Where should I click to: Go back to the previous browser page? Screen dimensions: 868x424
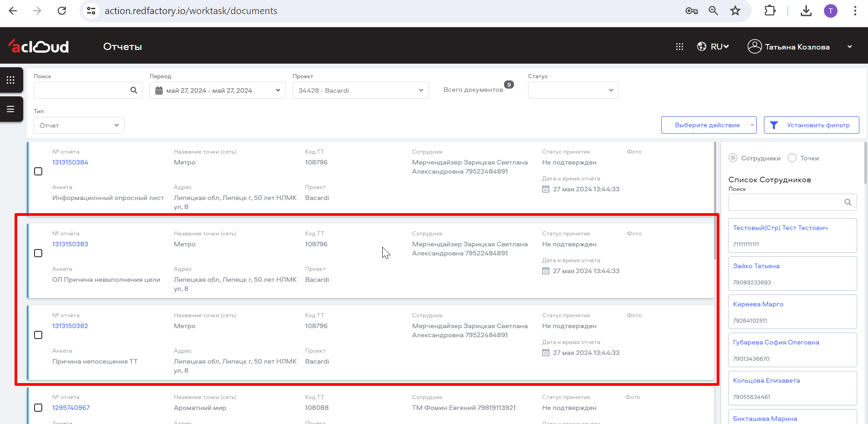[13, 11]
